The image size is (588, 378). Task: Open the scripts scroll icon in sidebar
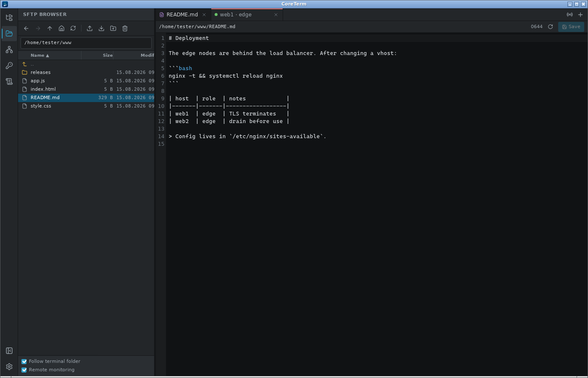pyautogui.click(x=9, y=81)
